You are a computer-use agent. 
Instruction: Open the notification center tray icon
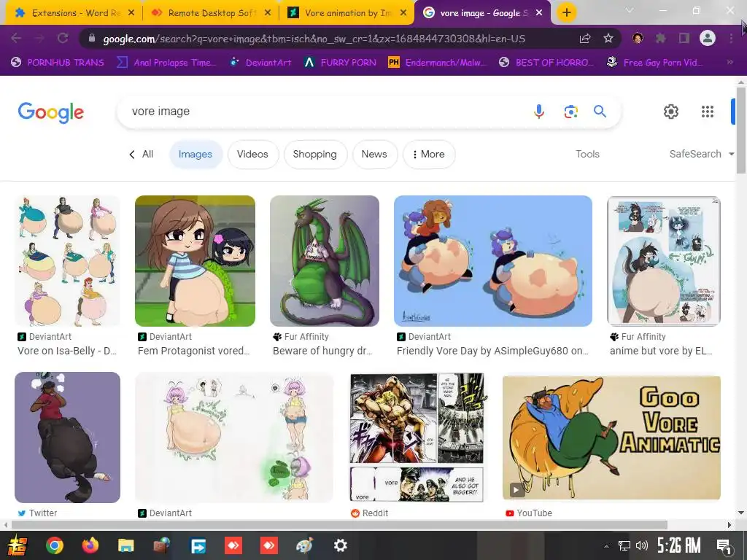[724, 546]
